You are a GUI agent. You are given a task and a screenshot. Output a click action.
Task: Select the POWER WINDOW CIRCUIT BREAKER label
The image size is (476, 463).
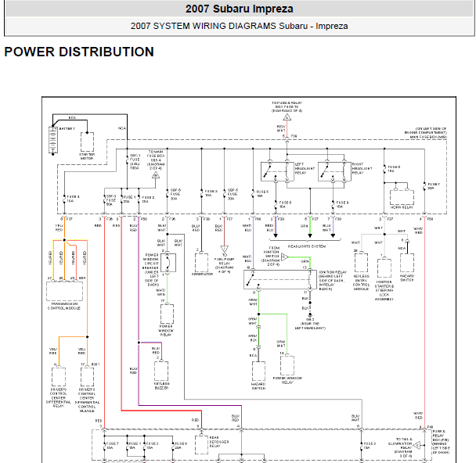(x=151, y=270)
